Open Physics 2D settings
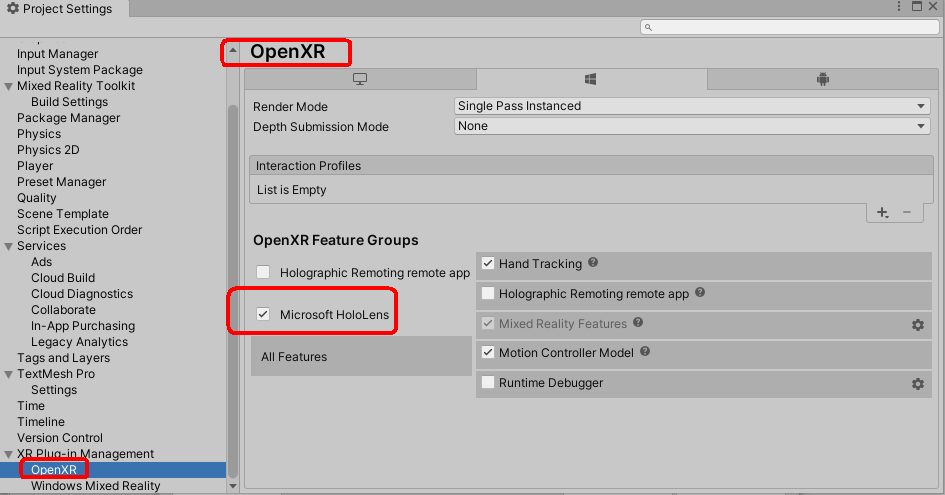This screenshot has width=945, height=495. [x=48, y=150]
